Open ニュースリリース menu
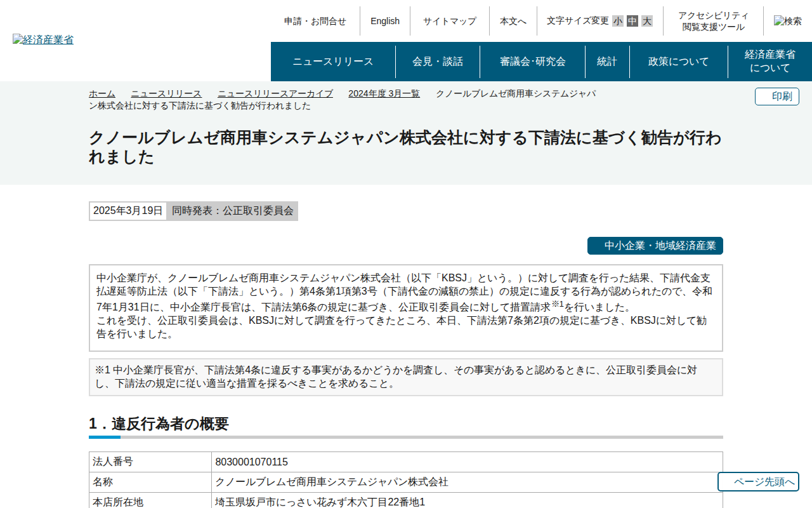Image resolution: width=812 pixels, height=508 pixels. [x=333, y=62]
